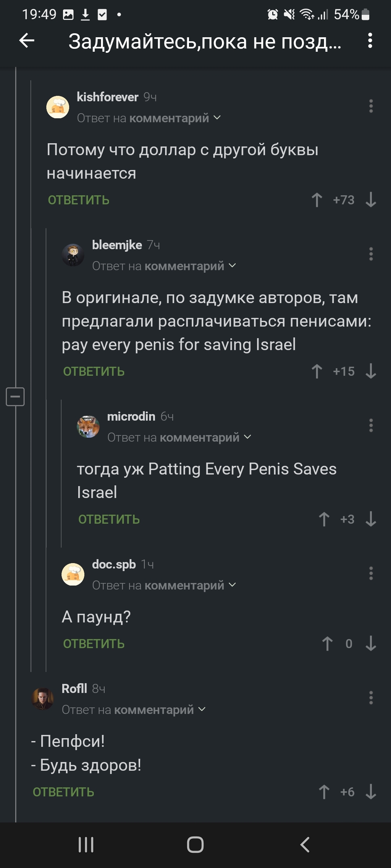
Task: Open options menu for bleemjke's comment
Action: click(371, 254)
